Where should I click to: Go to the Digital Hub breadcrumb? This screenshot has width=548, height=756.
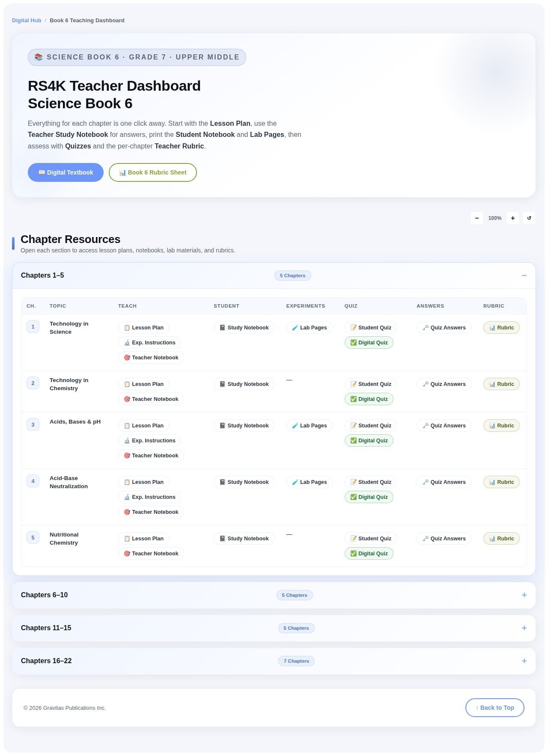pyautogui.click(x=27, y=21)
